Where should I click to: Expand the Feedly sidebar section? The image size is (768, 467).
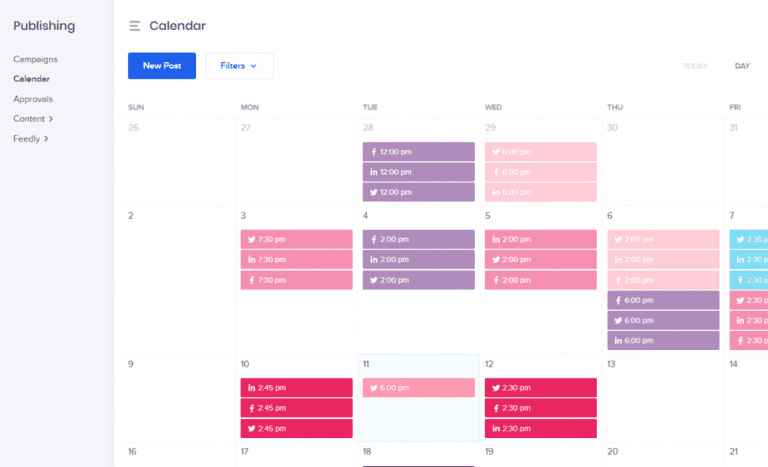(31, 139)
